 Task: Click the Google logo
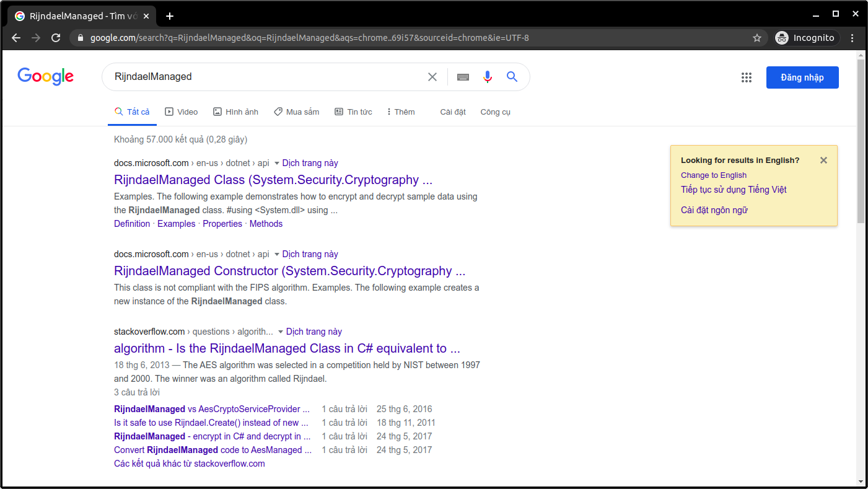46,76
